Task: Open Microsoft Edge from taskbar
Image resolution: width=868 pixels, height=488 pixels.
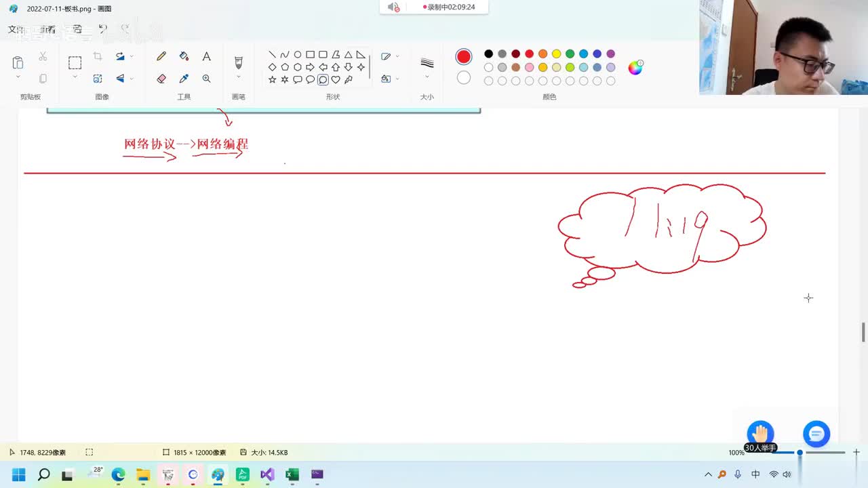Action: 118,474
